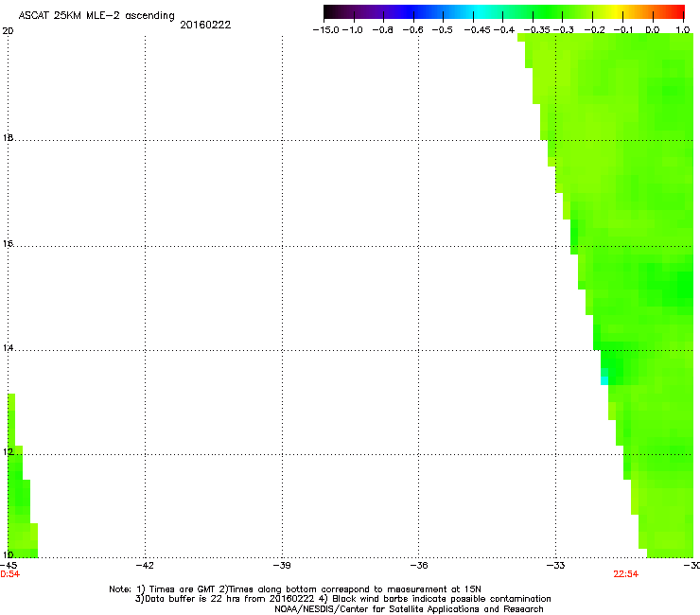Click the 1.0 colorbar label
Screen dimensions: 700x615
(x=683, y=30)
